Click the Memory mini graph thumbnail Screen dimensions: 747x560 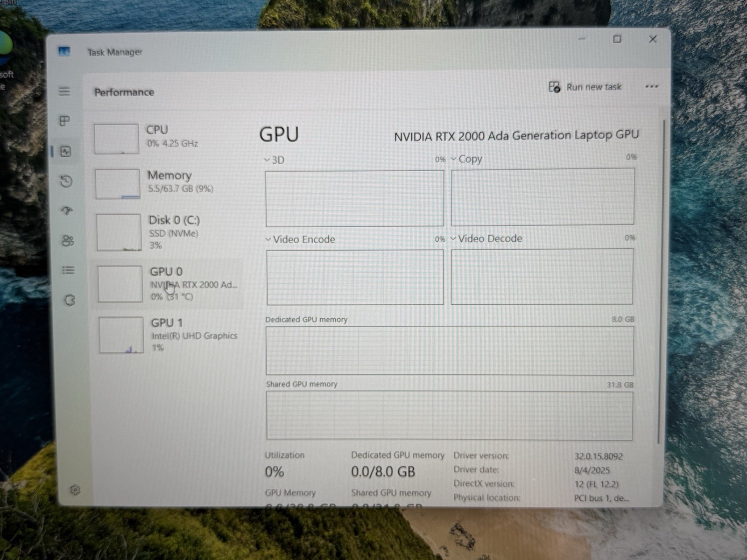click(118, 184)
